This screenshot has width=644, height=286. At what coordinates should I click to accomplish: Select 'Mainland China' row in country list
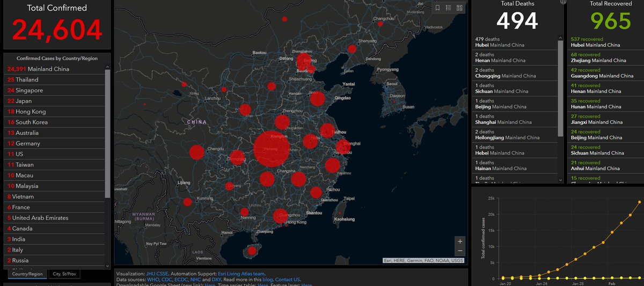[54, 69]
